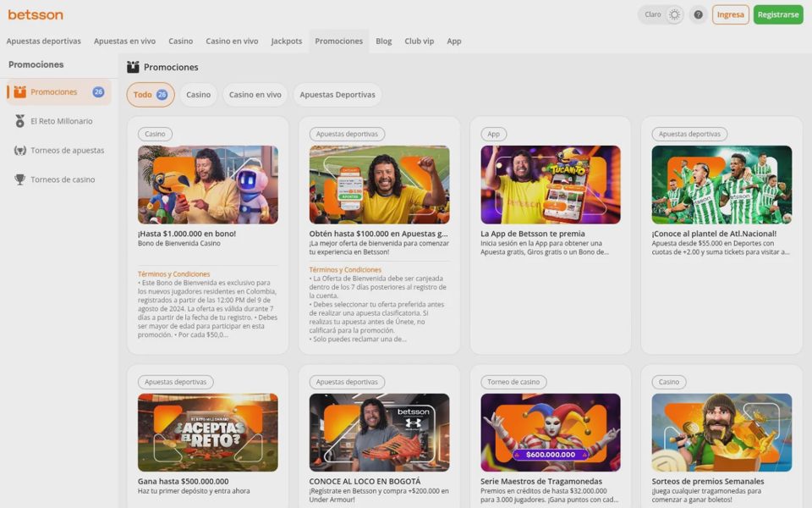Click the sun icon in theme toggle
The image size is (812, 508).
click(674, 14)
